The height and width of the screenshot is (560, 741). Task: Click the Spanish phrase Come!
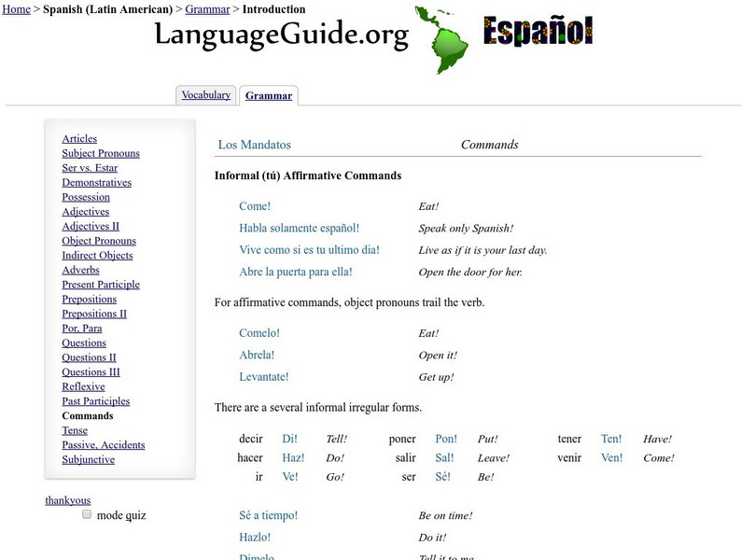(x=255, y=206)
